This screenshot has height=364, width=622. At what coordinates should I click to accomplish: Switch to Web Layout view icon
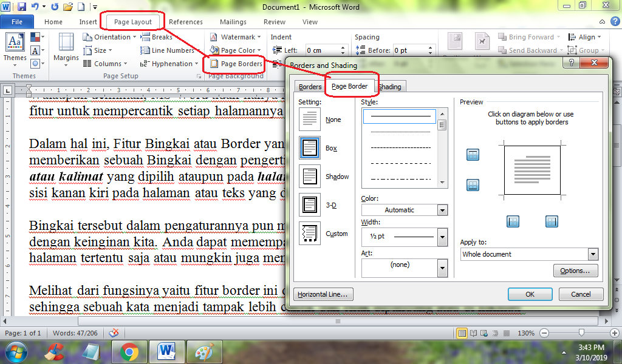tap(484, 333)
